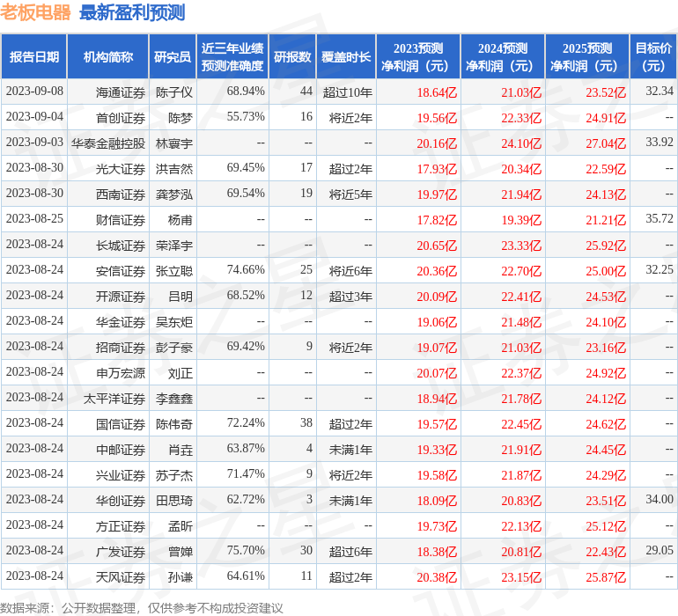Click researcher name 吴东炬
678x616 pixels.
174,321
